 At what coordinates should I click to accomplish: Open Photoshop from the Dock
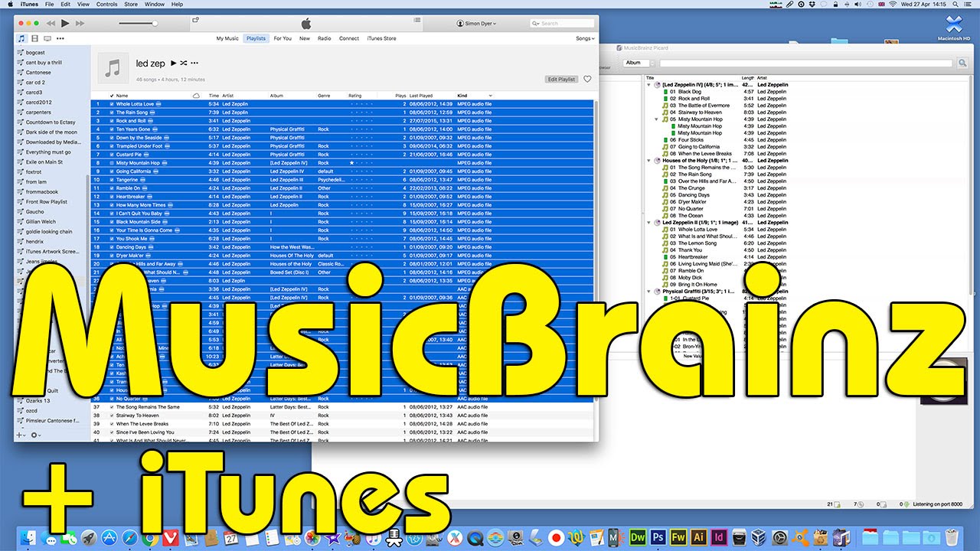[658, 537]
